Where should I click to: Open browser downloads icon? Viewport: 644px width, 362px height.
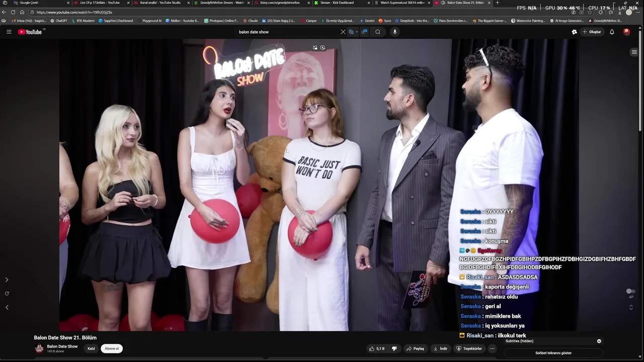click(x=619, y=13)
